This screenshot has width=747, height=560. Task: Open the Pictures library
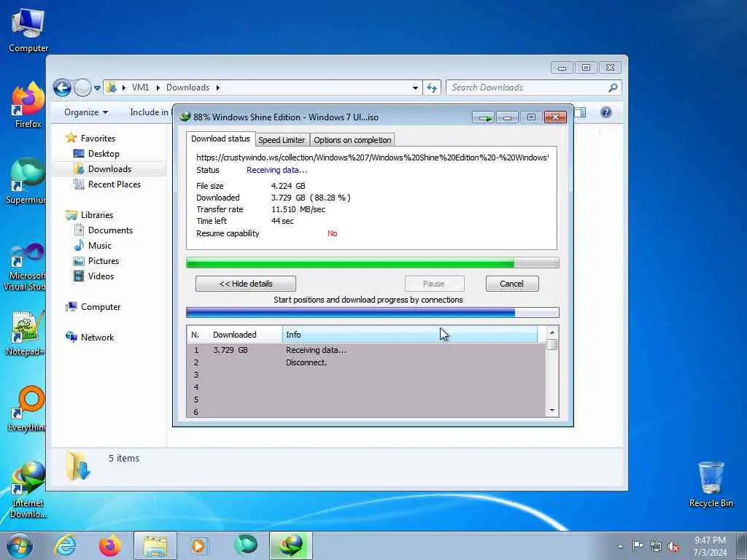[x=103, y=261]
